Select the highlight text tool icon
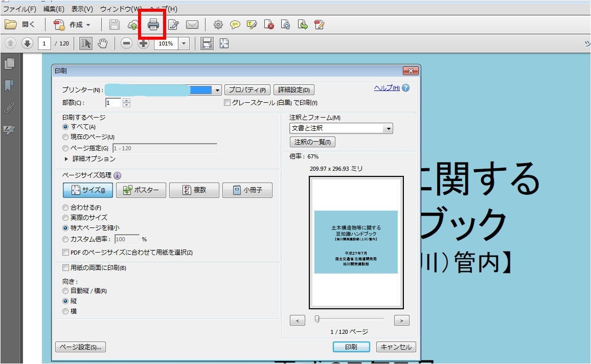Viewport: 591px width, 364px height. 252,25
